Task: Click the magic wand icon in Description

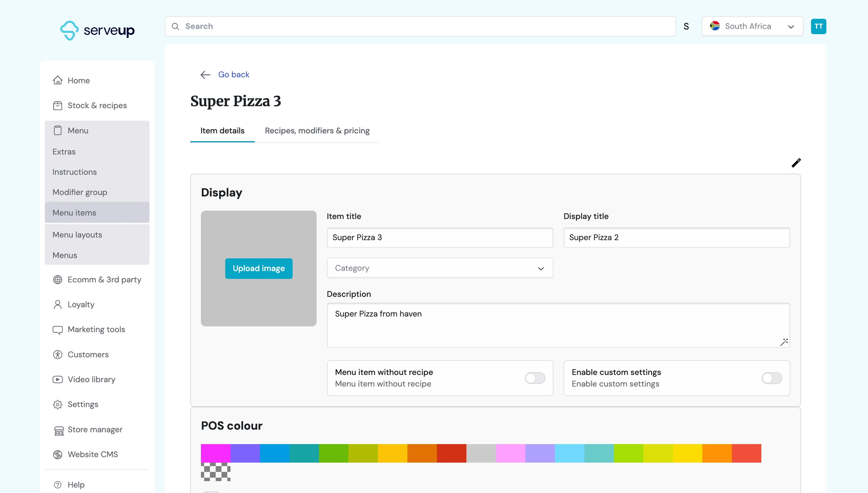Action: coord(784,342)
